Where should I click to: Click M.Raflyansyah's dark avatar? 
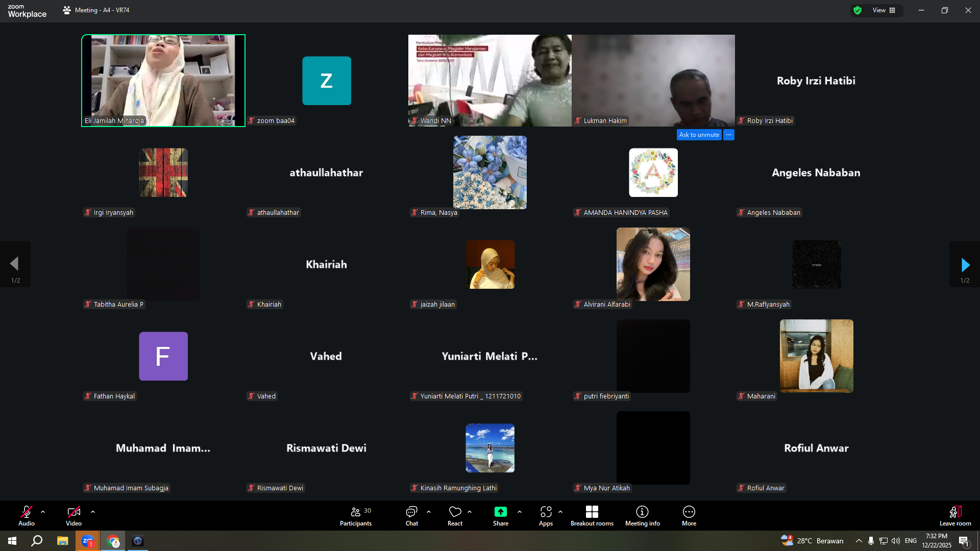817,264
